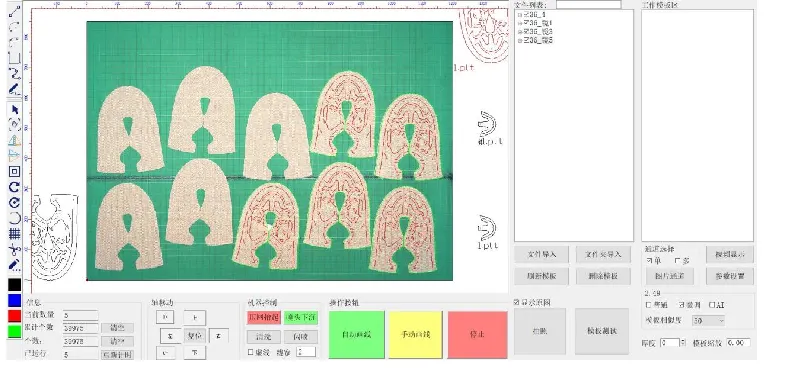Click the 模板 matching button beside 拍照
The image size is (797, 378).
tap(601, 331)
